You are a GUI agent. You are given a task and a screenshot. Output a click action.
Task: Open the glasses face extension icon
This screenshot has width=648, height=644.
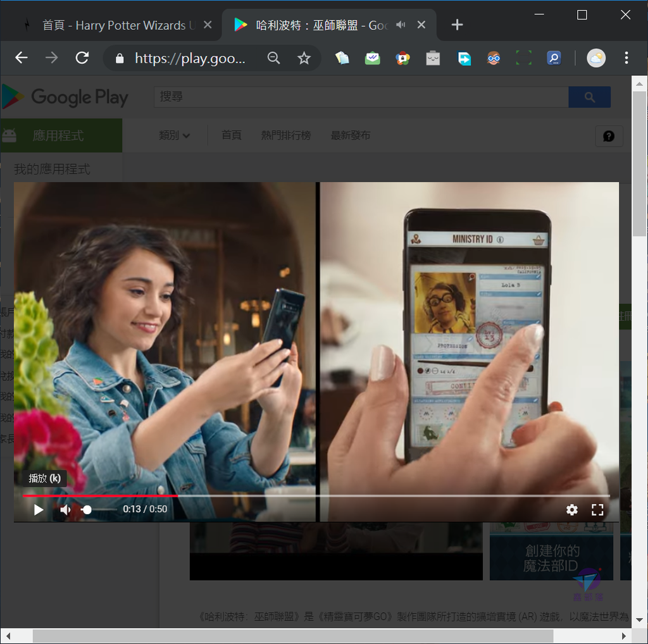pos(494,58)
